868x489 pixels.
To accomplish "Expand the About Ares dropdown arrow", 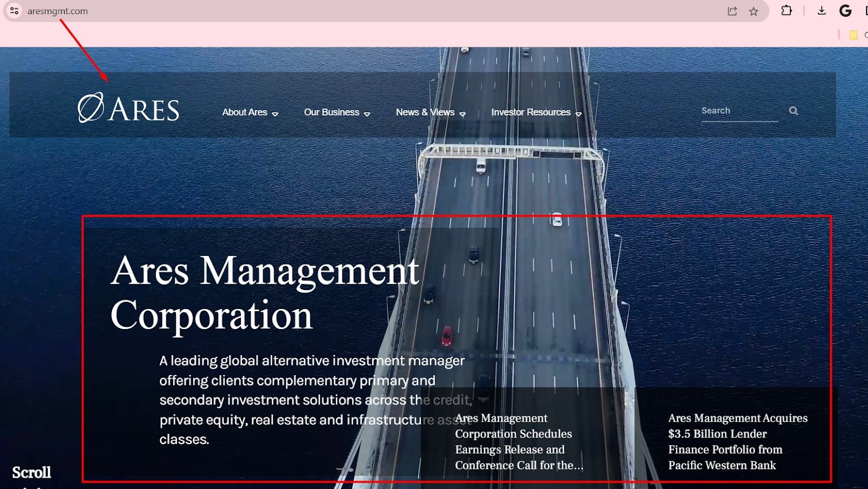I will tap(275, 114).
